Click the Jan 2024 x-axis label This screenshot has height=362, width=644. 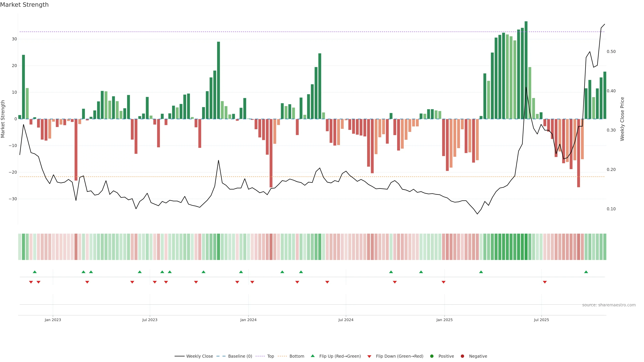point(248,320)
